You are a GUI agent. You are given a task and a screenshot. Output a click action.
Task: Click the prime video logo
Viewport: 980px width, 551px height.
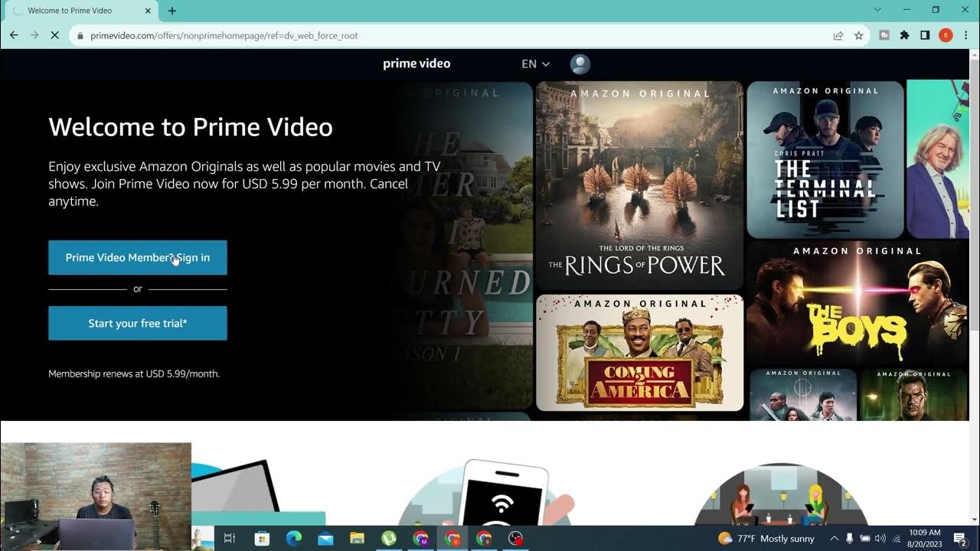tap(416, 64)
